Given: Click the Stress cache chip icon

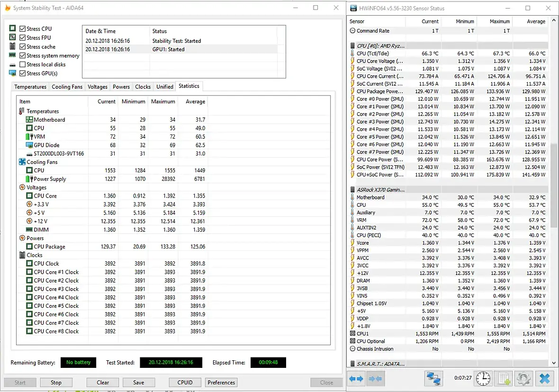Looking at the screenshot, I should (12, 46).
